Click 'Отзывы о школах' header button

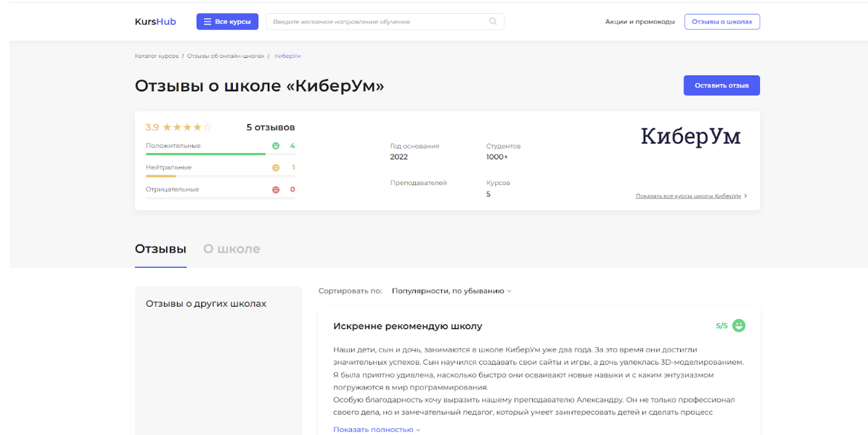point(722,22)
